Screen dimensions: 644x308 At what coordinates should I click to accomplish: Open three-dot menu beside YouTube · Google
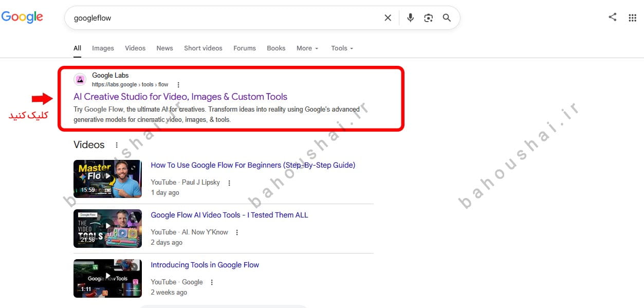coord(212,282)
